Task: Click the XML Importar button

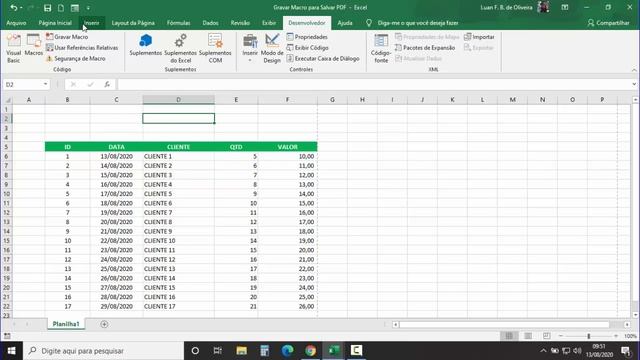Action: (x=479, y=37)
